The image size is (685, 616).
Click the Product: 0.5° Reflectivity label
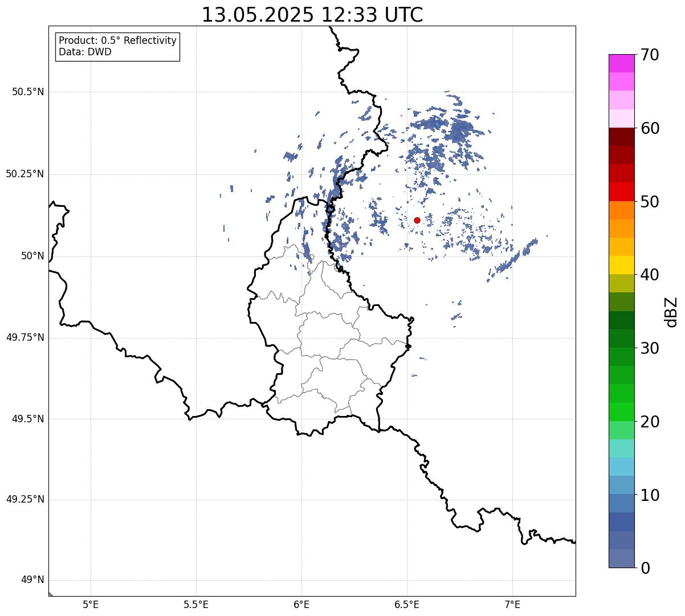tap(117, 40)
